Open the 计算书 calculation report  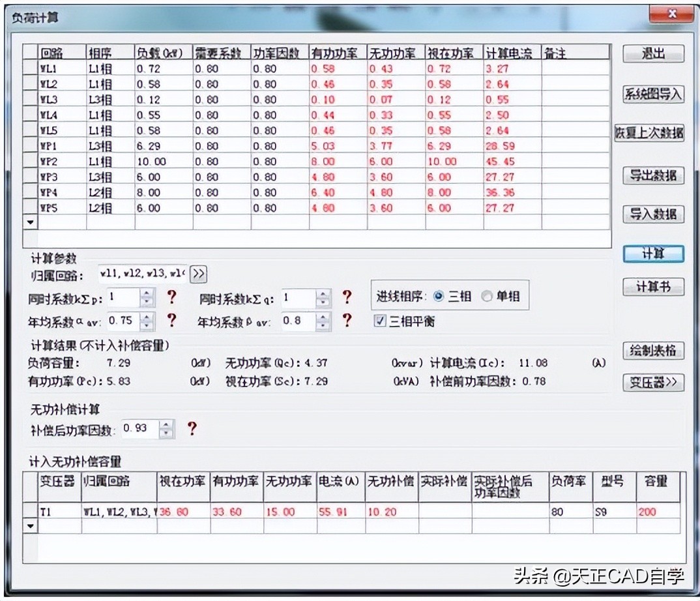point(652,287)
